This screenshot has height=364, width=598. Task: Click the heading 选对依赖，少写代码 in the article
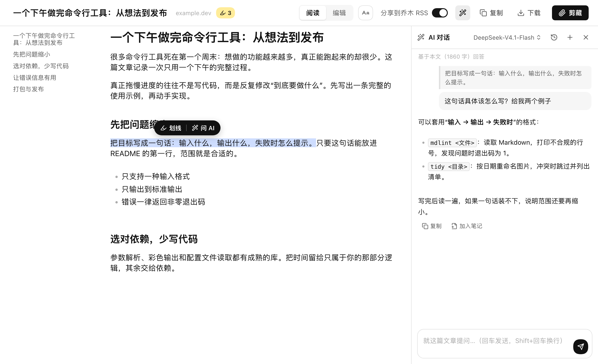coord(154,239)
